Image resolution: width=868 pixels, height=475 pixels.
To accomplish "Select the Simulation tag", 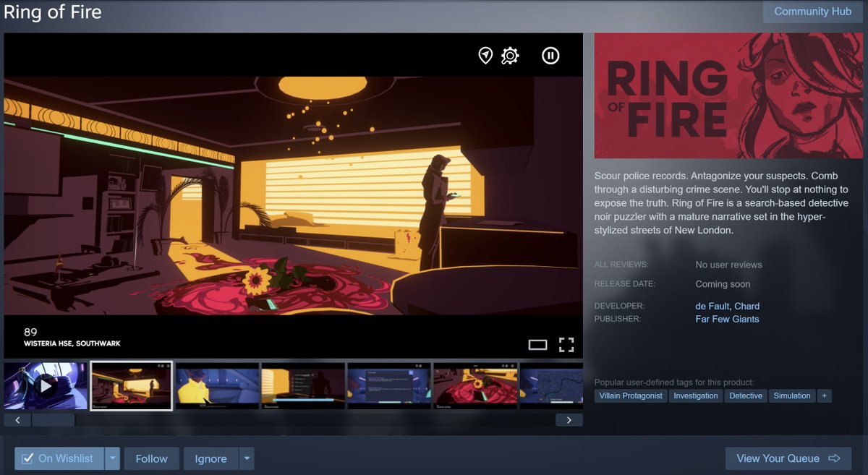I will (792, 396).
